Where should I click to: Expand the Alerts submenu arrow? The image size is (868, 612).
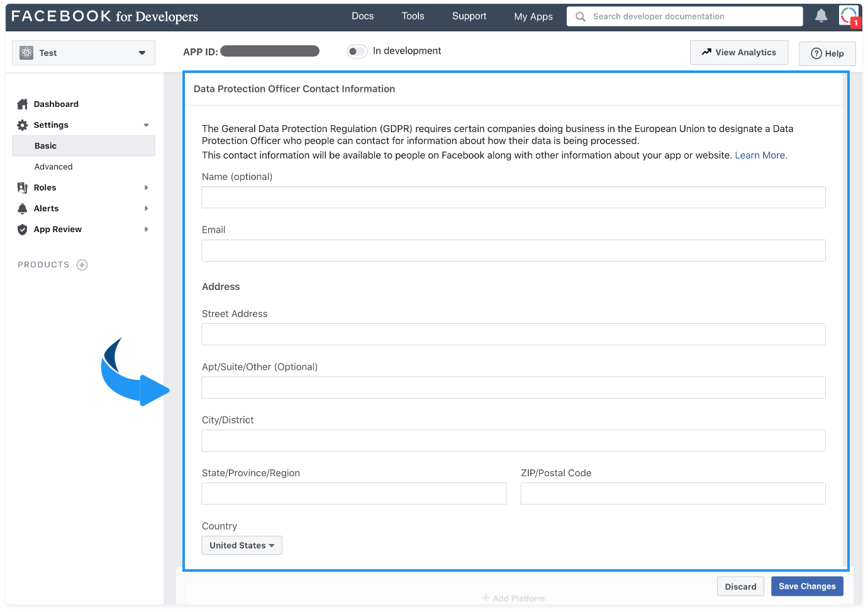(x=146, y=208)
